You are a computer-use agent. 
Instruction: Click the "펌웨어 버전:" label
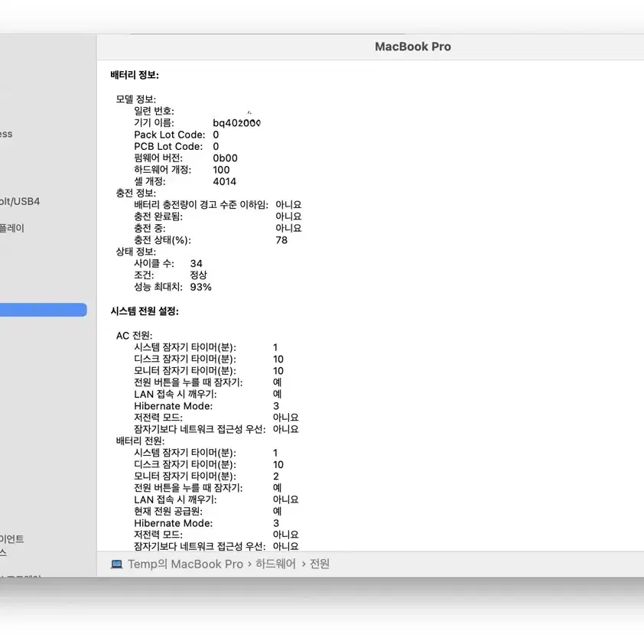158,158
